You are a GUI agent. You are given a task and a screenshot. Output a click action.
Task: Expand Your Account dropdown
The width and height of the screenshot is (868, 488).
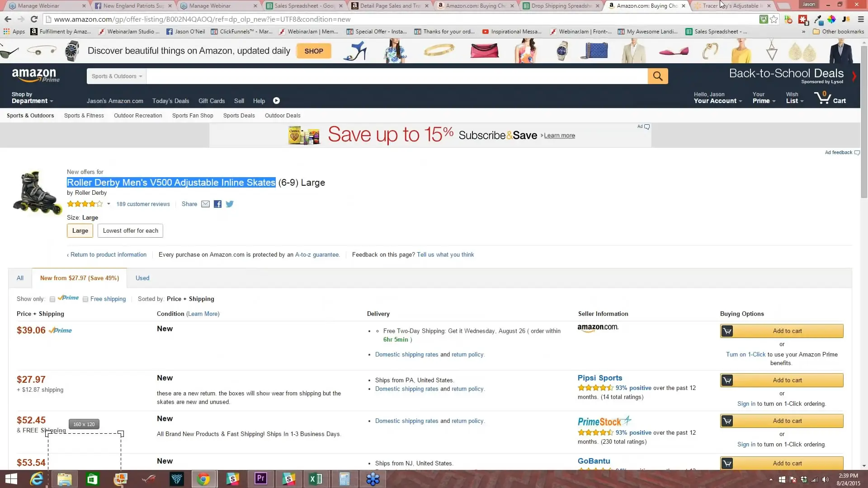(718, 98)
